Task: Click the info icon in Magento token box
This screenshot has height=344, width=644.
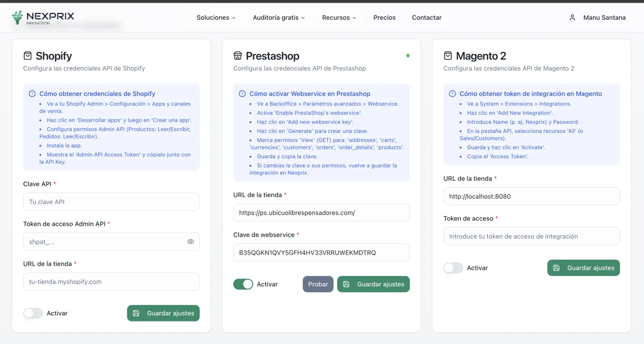Action: coord(452,94)
